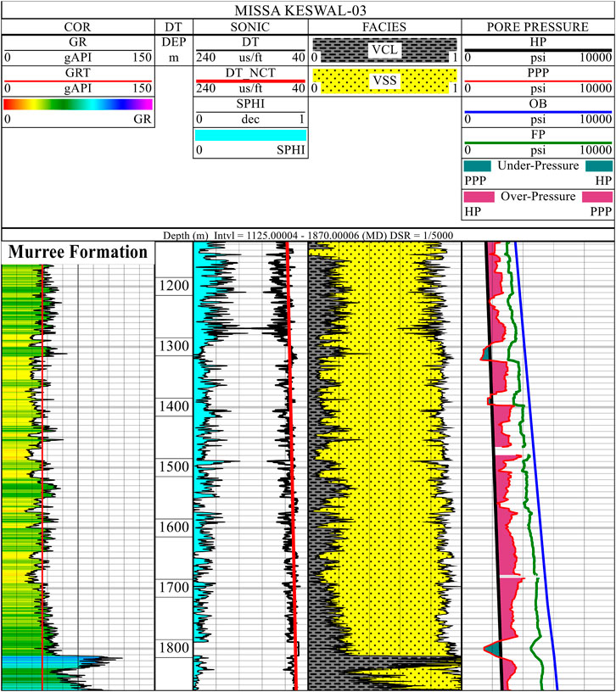
Task: Select the PORE PRESSURE track header
Action: tap(537, 27)
